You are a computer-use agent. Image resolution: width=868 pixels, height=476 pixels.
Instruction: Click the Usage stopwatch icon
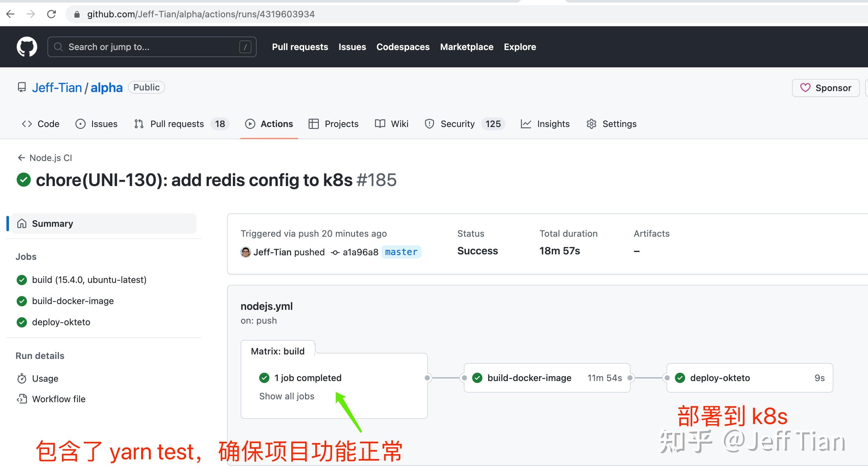[x=22, y=378]
